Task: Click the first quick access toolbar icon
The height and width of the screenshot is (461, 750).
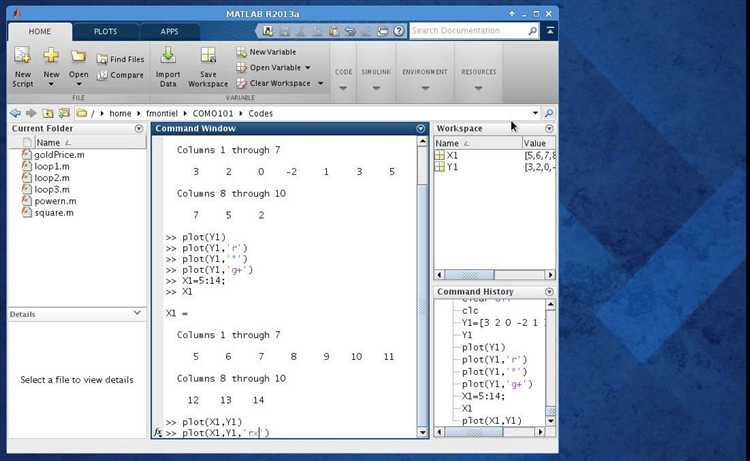Action: point(268,31)
